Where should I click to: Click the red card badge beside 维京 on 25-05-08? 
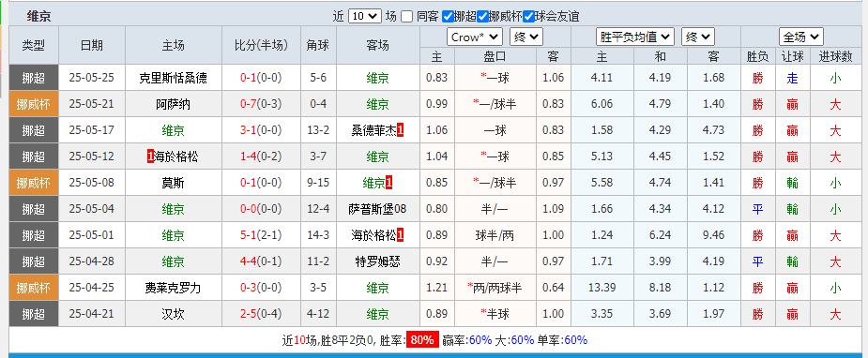click(x=389, y=183)
